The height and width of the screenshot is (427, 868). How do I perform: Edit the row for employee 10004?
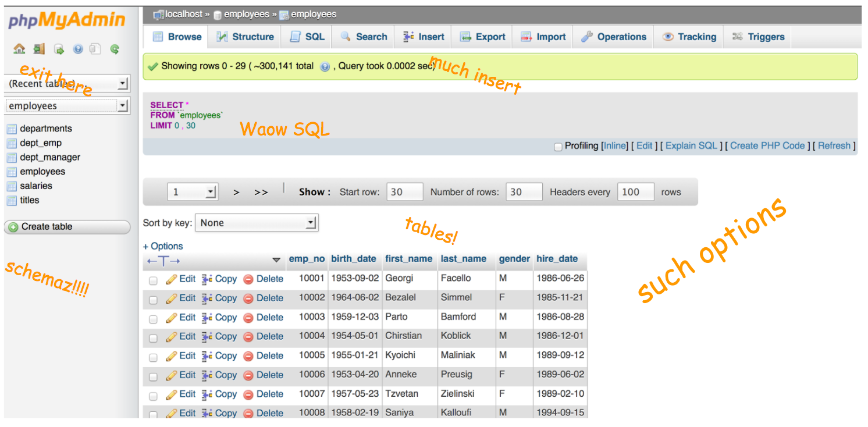(x=181, y=336)
